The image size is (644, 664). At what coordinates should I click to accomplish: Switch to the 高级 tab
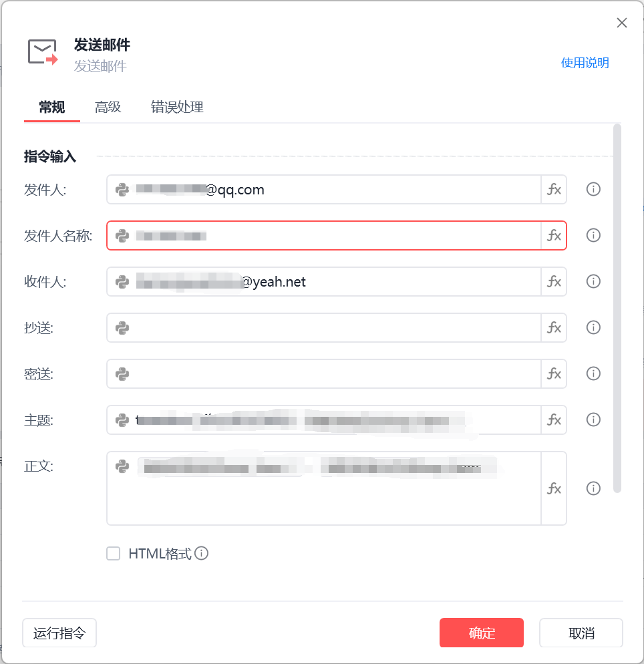pyautogui.click(x=108, y=107)
